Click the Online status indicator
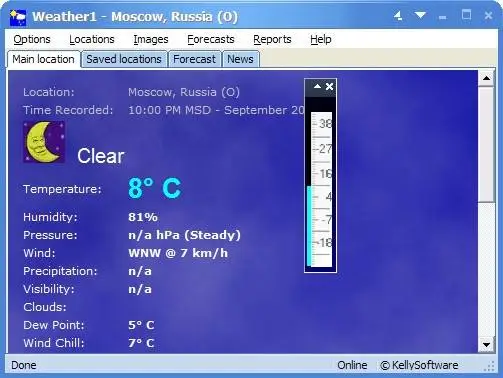 tap(352, 365)
